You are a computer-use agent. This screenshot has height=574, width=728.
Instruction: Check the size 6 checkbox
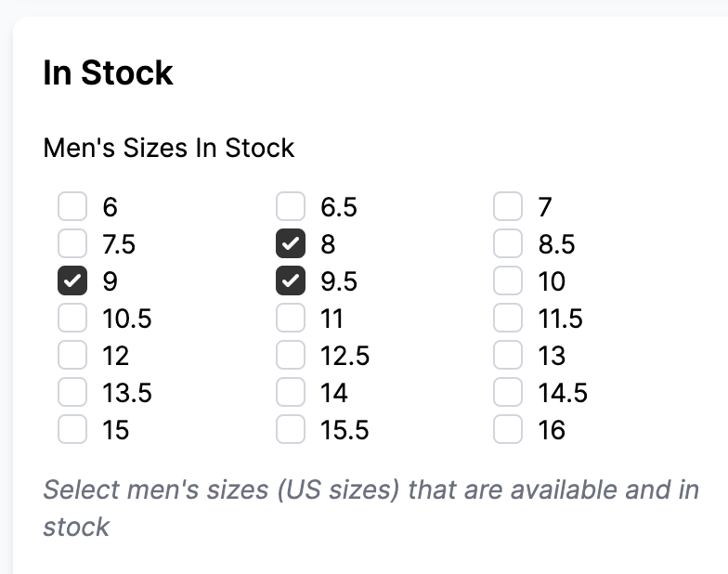(x=72, y=206)
